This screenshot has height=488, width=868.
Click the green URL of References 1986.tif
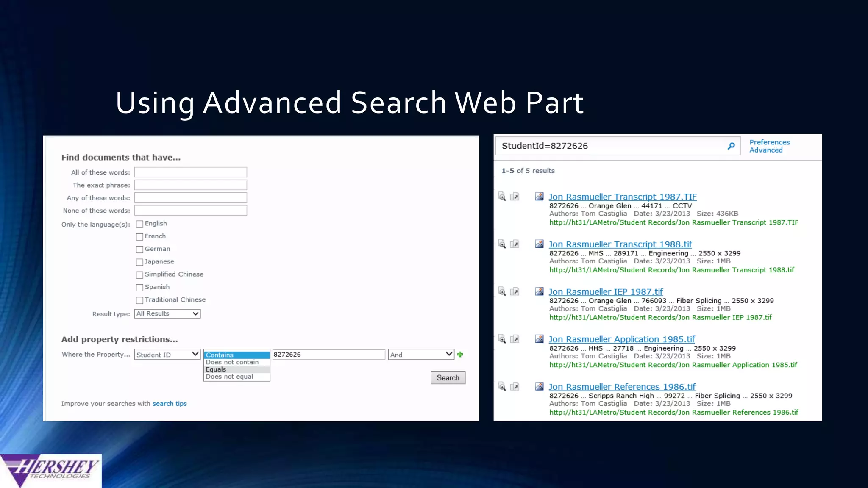coord(674,412)
